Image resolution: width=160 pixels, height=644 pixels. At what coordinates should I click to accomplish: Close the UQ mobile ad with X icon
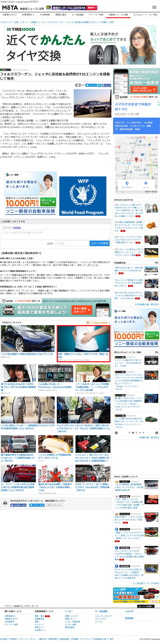click(x=158, y=103)
